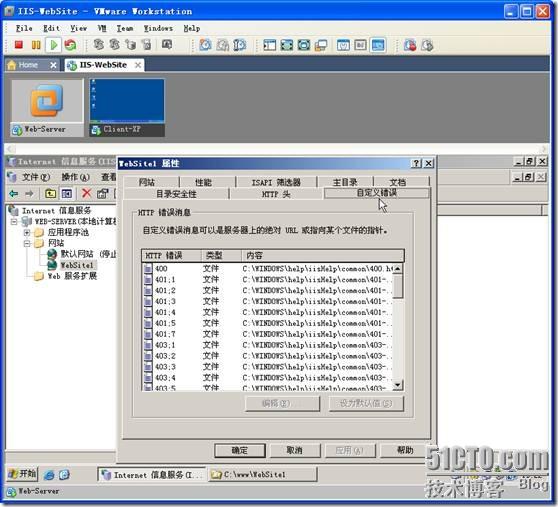Click the C:\www\WebSite1 taskbar button

tap(263, 475)
